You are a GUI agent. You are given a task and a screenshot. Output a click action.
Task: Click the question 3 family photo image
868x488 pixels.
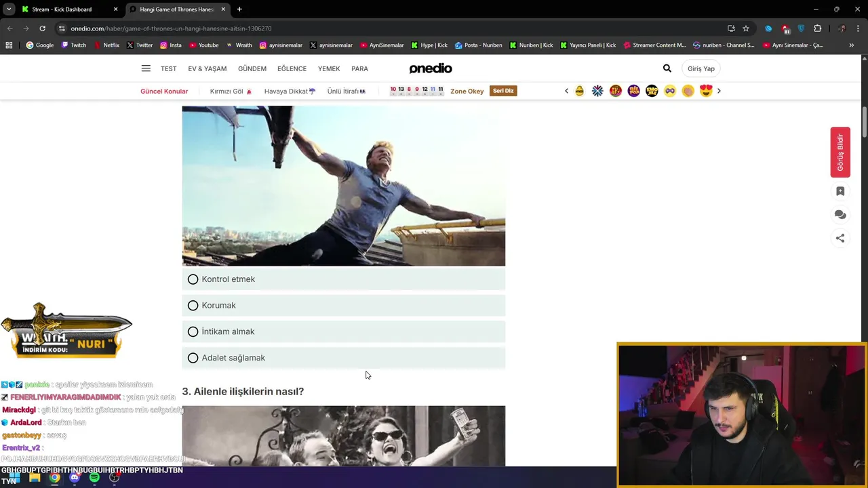343,436
